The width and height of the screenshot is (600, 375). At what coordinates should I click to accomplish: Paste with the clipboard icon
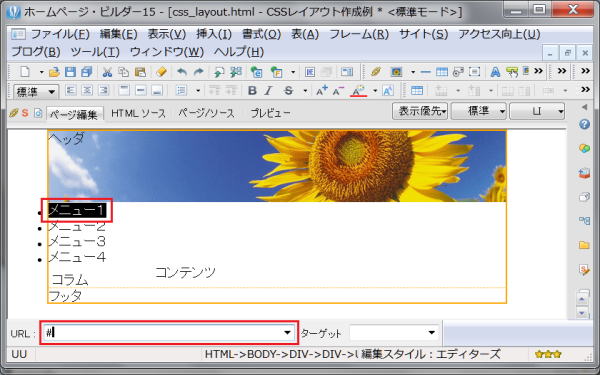[x=140, y=72]
